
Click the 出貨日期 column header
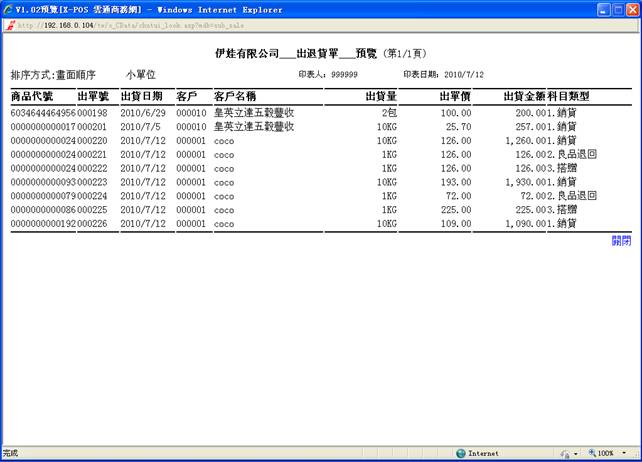point(141,97)
